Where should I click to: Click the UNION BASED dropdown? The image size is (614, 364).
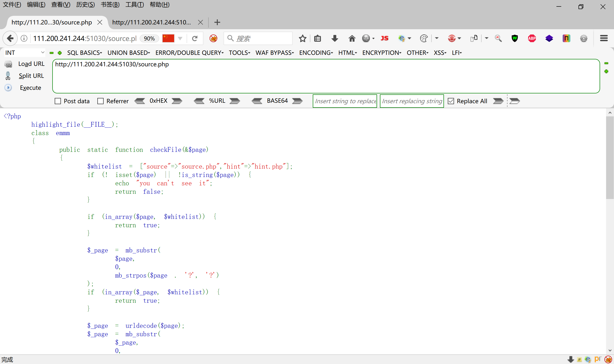[x=129, y=52]
